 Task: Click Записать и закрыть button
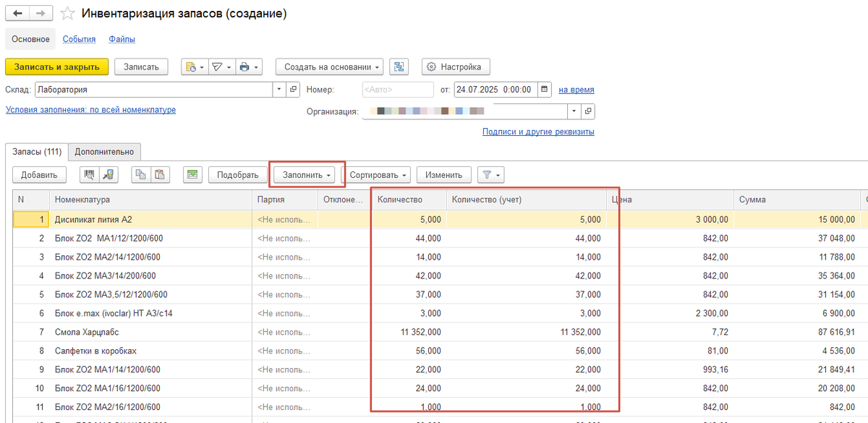(x=56, y=67)
